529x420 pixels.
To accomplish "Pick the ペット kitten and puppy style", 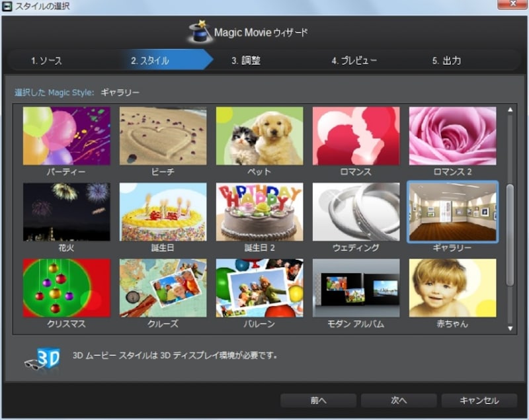I will coord(259,136).
